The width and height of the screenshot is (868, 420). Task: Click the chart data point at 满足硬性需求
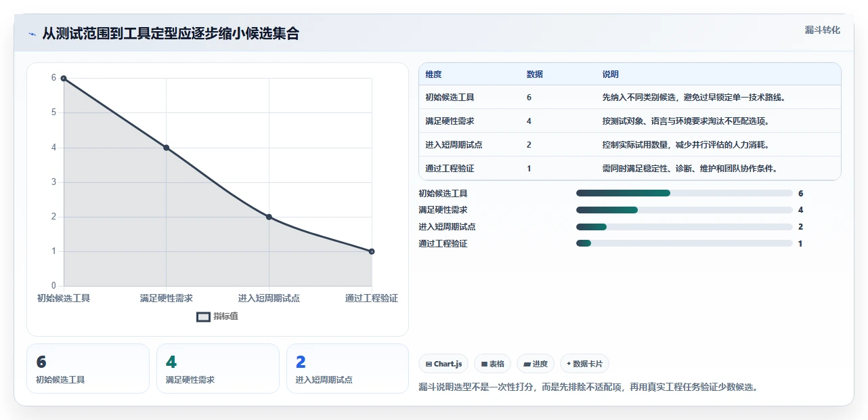[x=167, y=148]
